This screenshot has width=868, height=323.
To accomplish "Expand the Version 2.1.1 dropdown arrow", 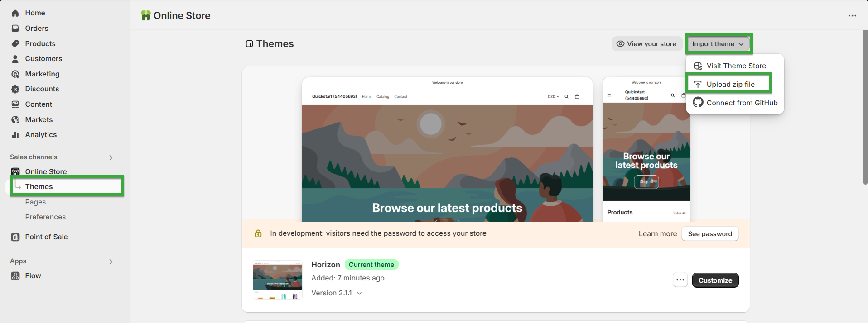I will pyautogui.click(x=359, y=293).
